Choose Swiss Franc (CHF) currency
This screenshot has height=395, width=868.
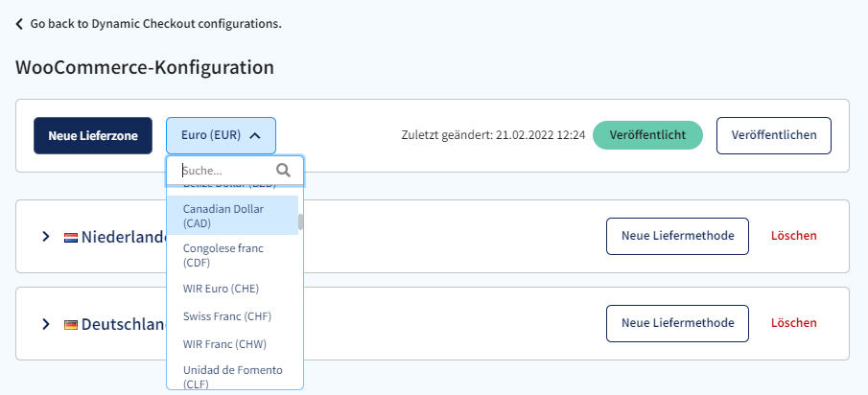point(232,316)
